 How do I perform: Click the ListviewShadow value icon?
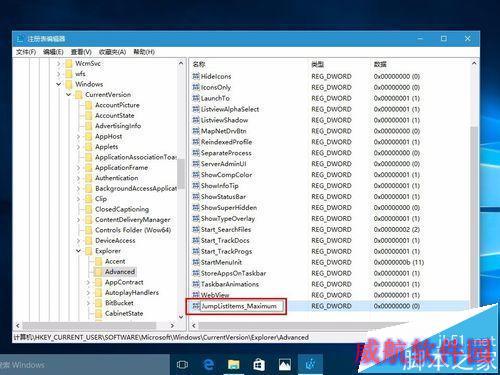click(x=196, y=120)
